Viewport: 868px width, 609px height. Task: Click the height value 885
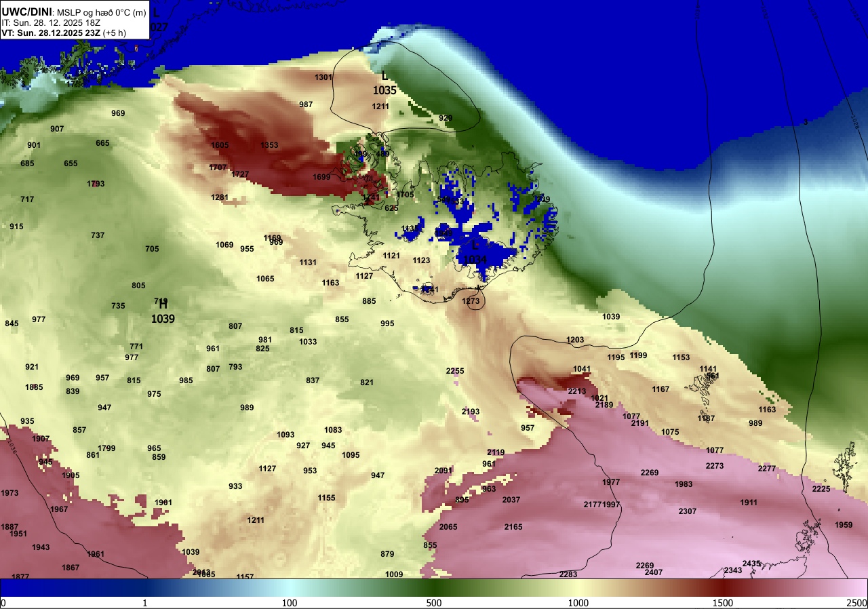tap(369, 301)
